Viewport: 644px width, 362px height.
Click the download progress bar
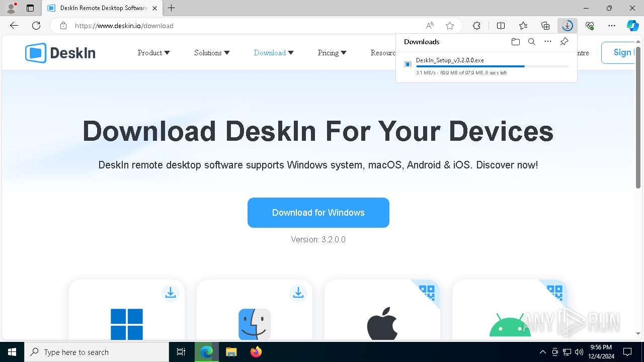point(492,66)
